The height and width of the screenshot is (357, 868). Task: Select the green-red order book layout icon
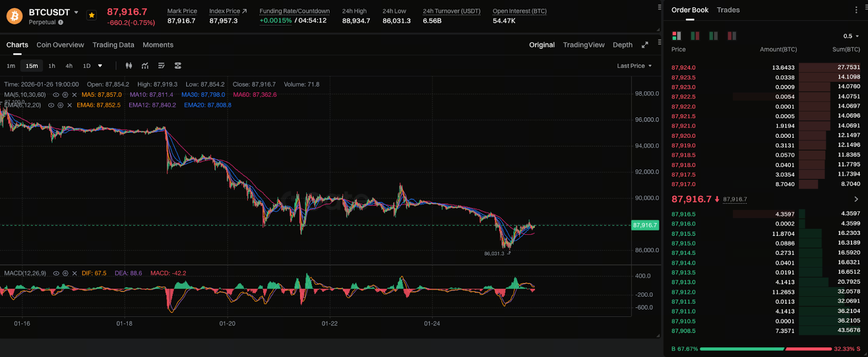(695, 36)
